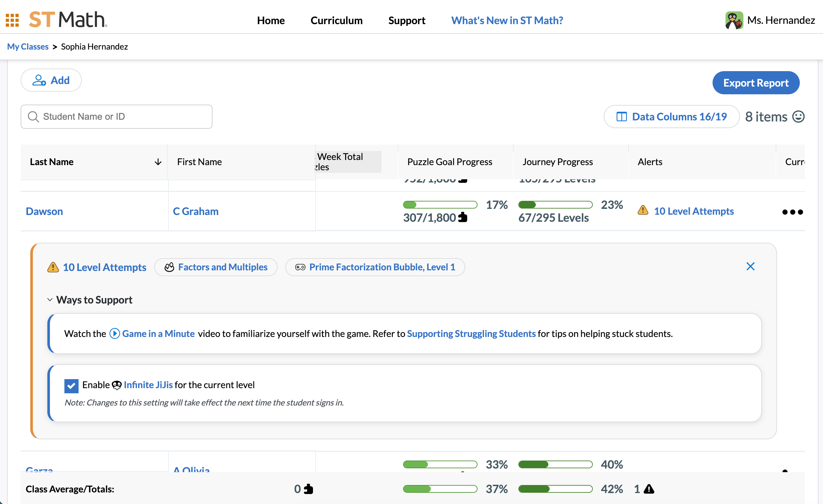Uncheck Enable Infinite JiJis checkbox
823x504 pixels.
(x=71, y=386)
